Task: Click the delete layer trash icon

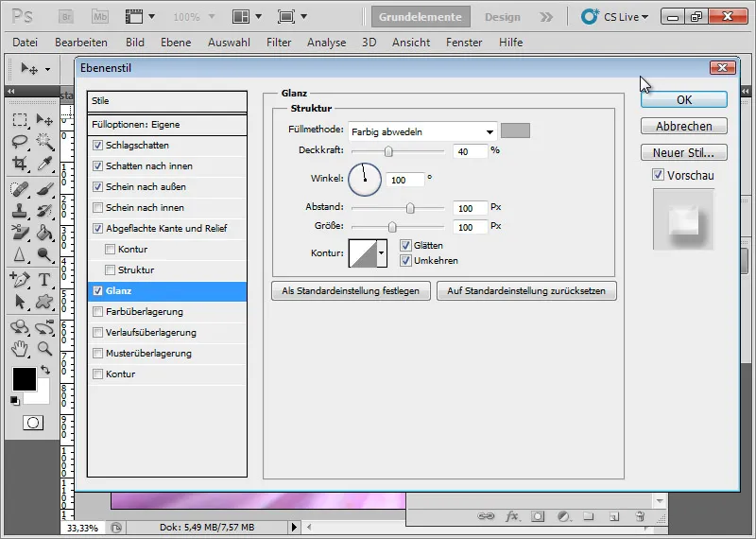Action: (x=640, y=516)
